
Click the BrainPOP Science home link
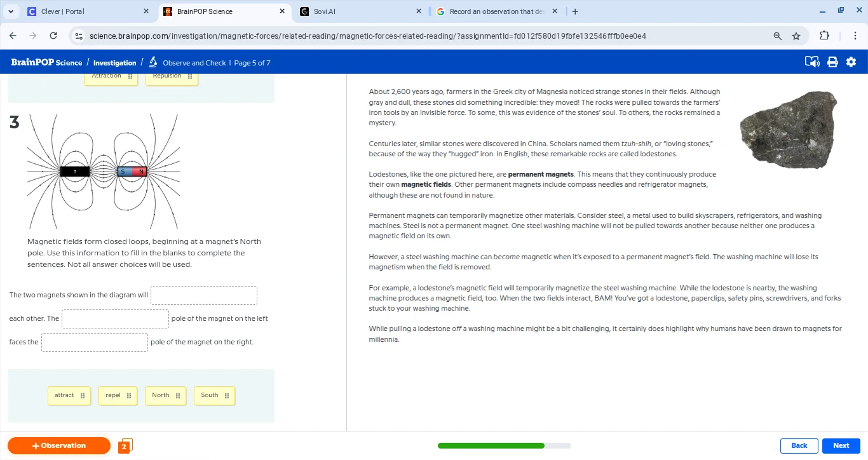[46, 63]
